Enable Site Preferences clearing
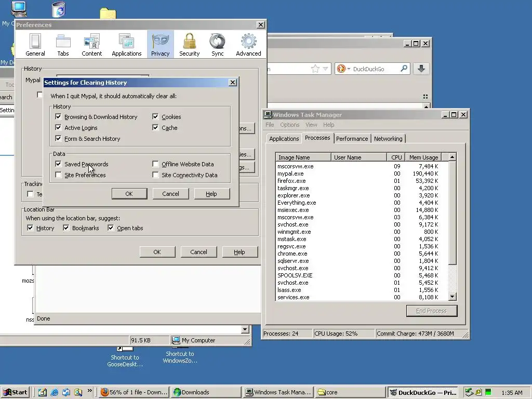Viewport: 532px width, 399px height. point(58,175)
